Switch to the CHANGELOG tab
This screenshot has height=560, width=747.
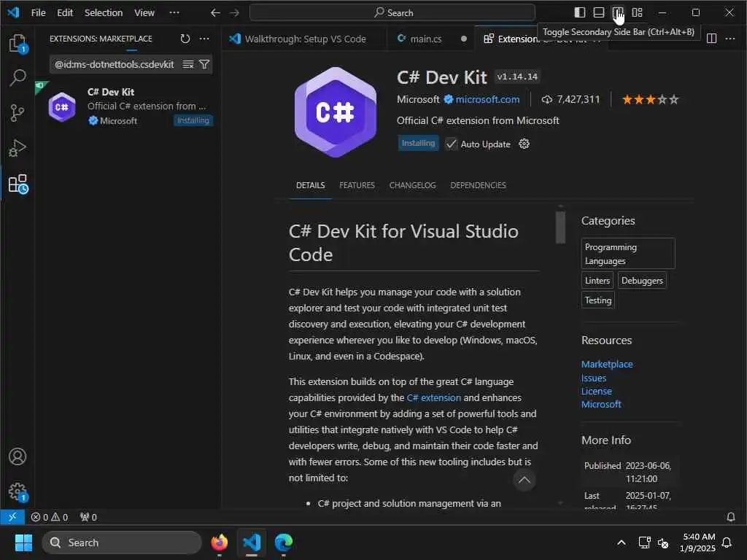(413, 185)
